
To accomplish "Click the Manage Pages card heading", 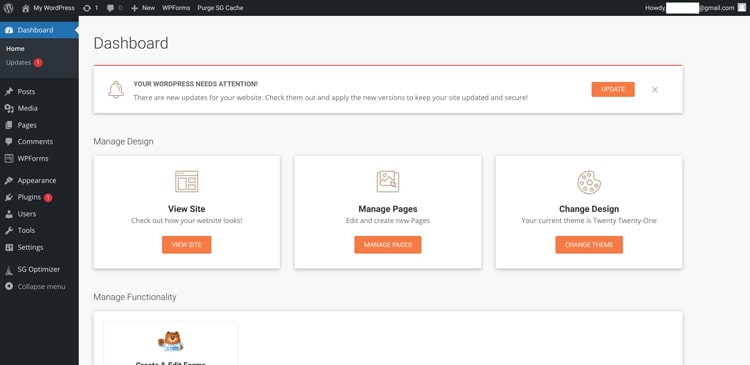I will pyautogui.click(x=388, y=209).
